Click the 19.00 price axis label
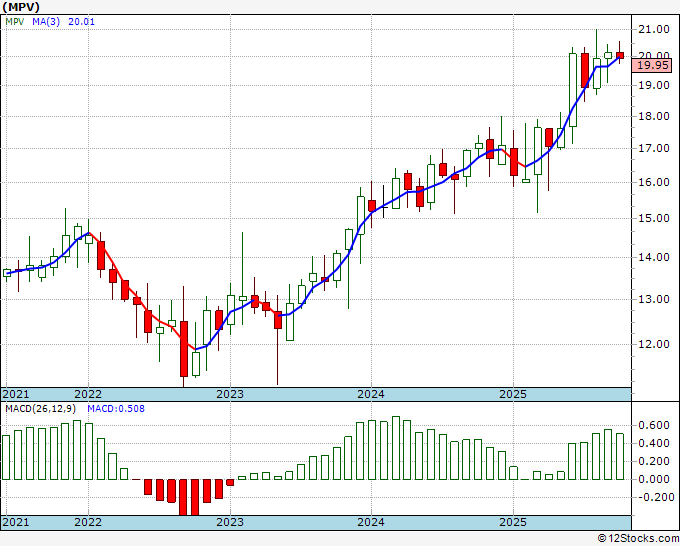 (x=654, y=85)
